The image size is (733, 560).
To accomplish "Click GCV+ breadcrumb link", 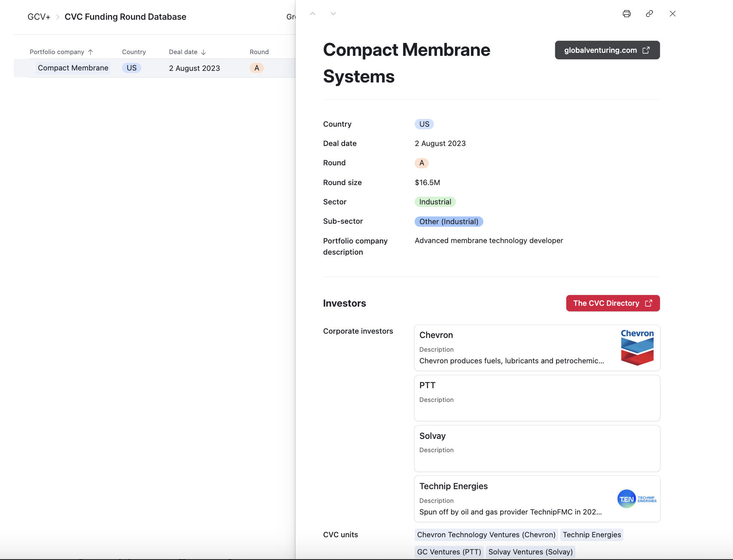I will (39, 17).
